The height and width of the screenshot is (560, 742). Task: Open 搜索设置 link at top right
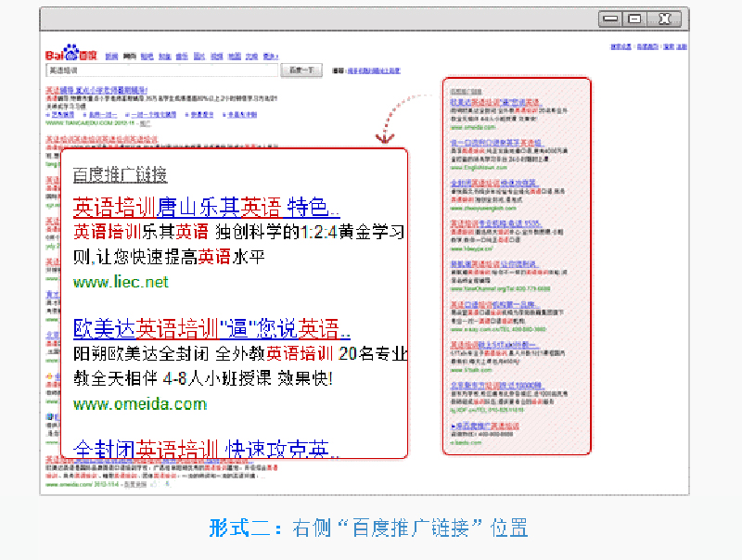pyautogui.click(x=620, y=47)
